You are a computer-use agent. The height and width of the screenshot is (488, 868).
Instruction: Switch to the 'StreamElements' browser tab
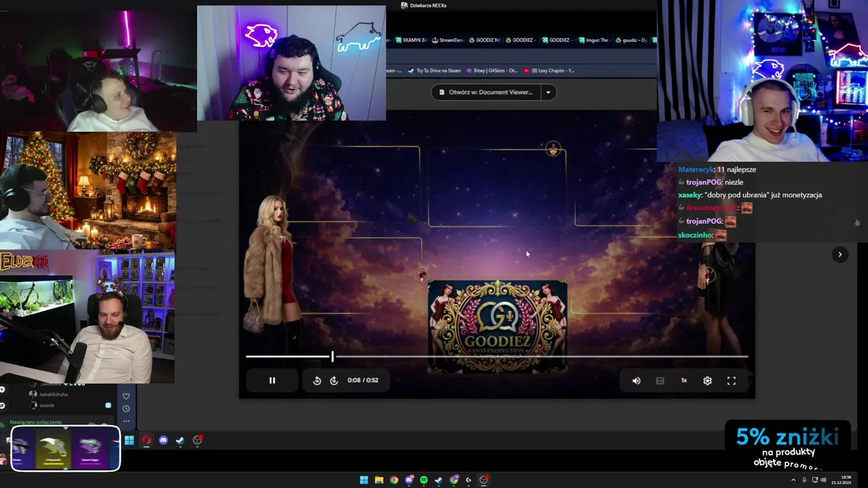tap(448, 40)
